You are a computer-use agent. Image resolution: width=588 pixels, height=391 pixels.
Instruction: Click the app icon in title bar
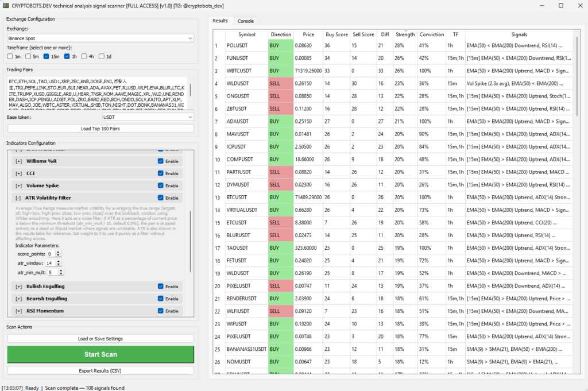click(6, 5)
